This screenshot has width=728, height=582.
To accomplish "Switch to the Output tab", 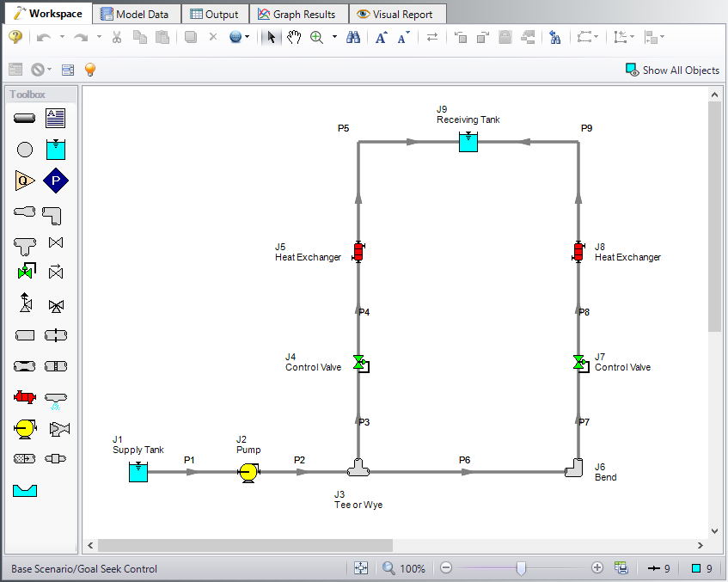I will coord(215,14).
